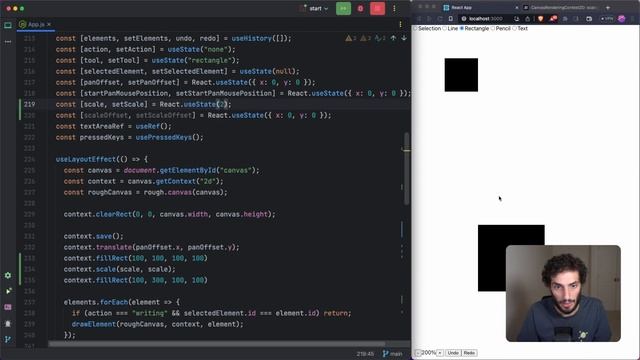640x360 pixels.
Task: Open the Terminal tool window icon
Action: [x=8, y=307]
